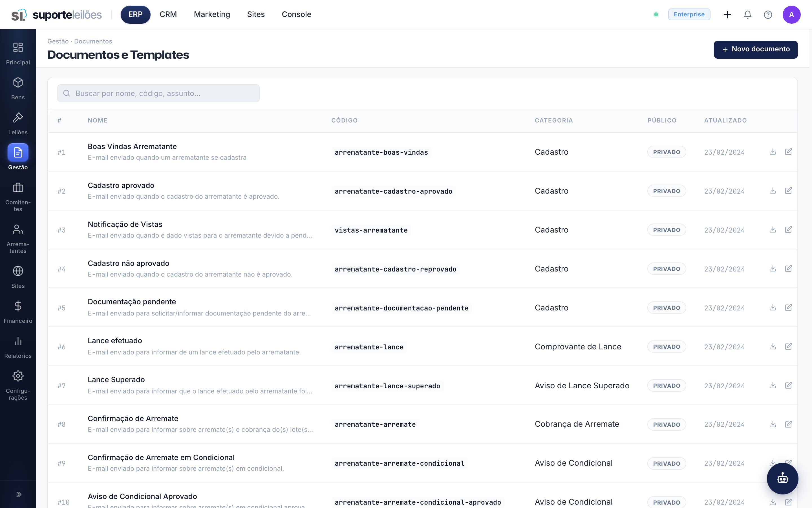The width and height of the screenshot is (812, 508).
Task: Download the Confirmação de Arremate document
Action: [773, 424]
